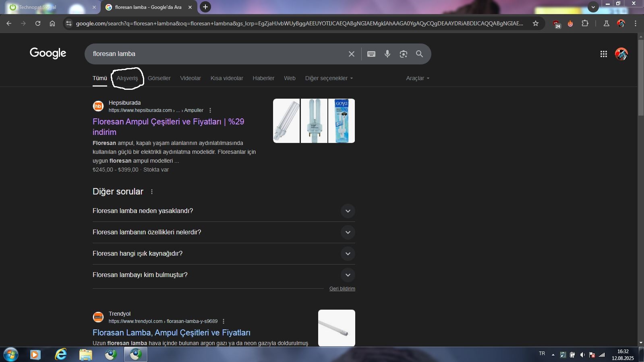This screenshot has width=644, height=362.
Task: Reload the current page
Action: (x=38, y=23)
